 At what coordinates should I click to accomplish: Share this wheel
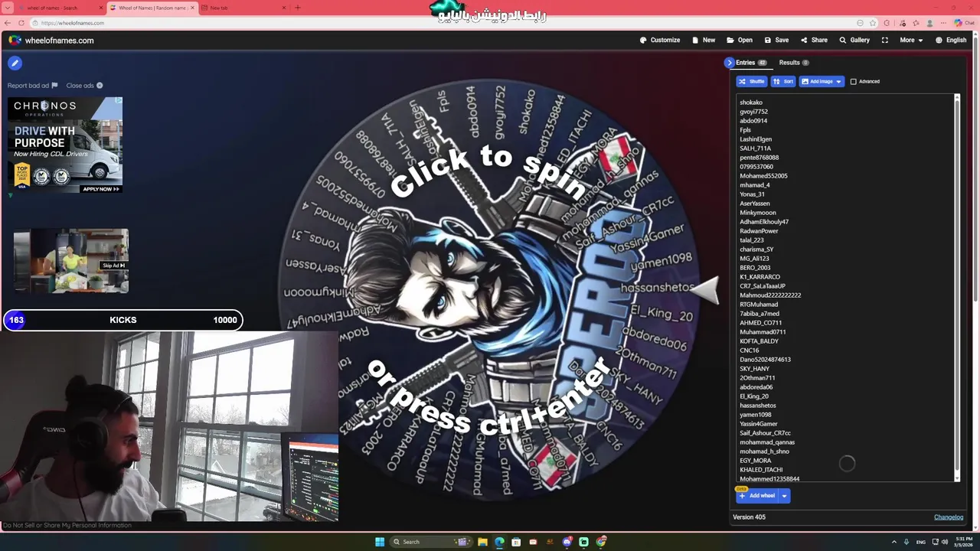click(814, 40)
